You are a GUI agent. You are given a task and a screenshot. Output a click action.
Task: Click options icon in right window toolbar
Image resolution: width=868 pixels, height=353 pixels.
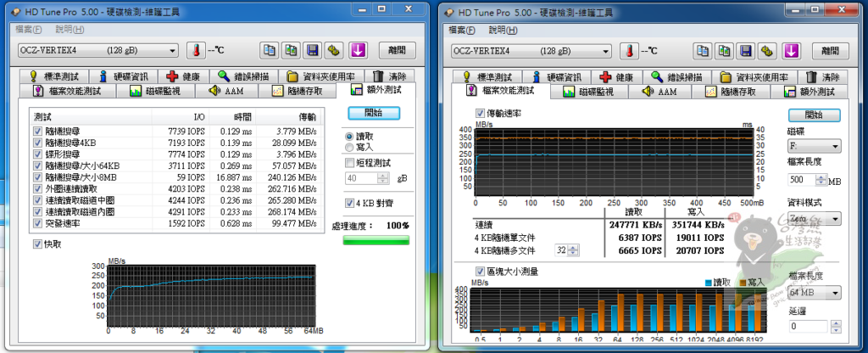(x=768, y=51)
